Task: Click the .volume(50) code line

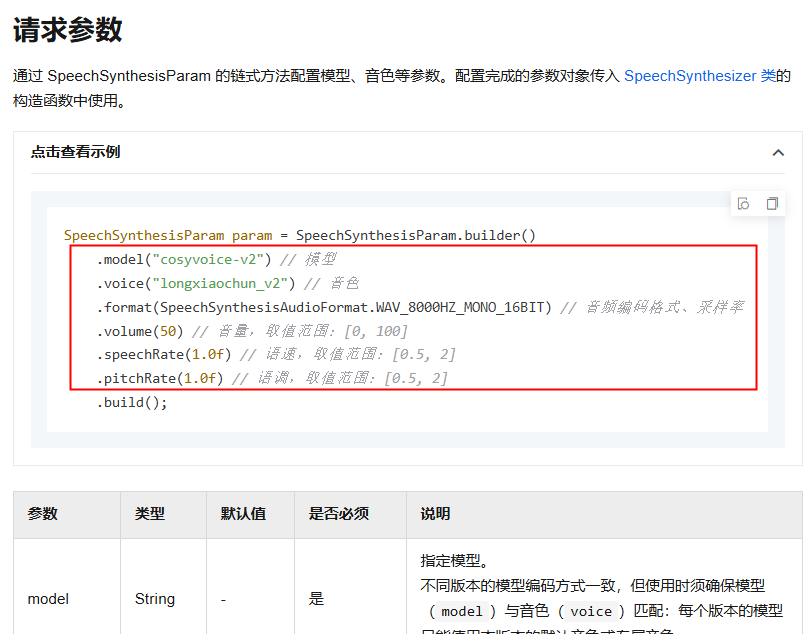Action: (140, 331)
